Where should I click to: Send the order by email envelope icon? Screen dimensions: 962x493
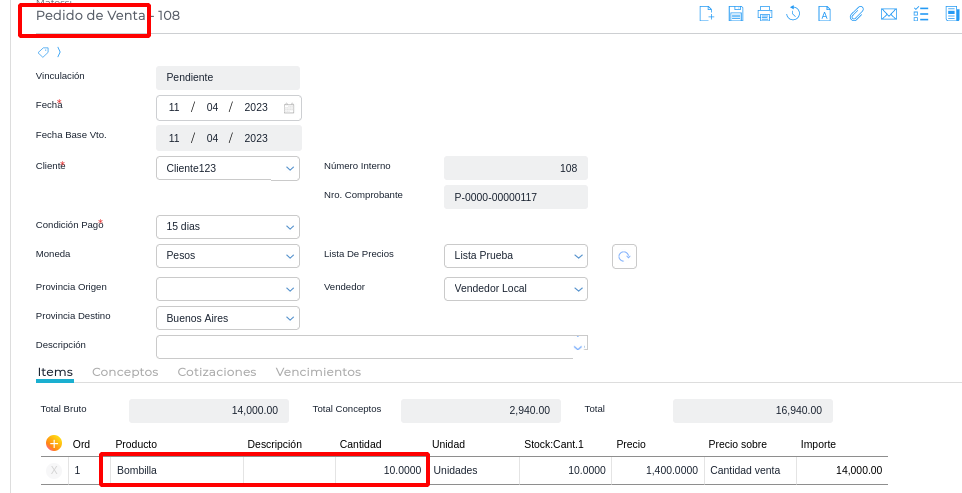tap(888, 14)
